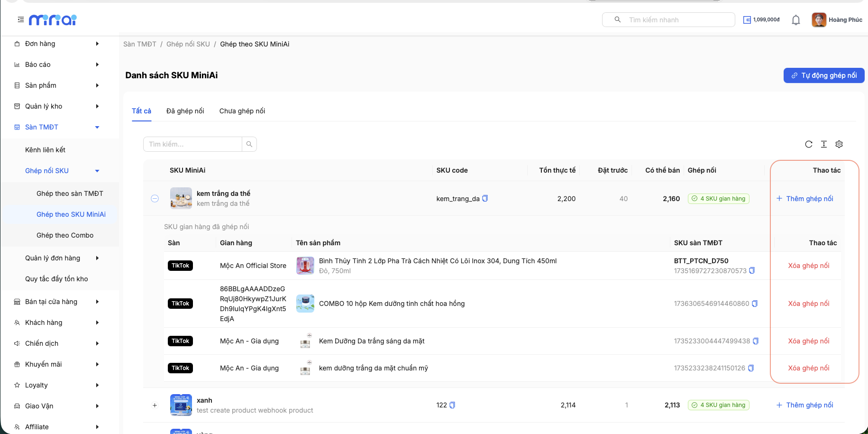
Task: Click Thêm ghép nối for kem trắng da thể
Action: click(805, 199)
